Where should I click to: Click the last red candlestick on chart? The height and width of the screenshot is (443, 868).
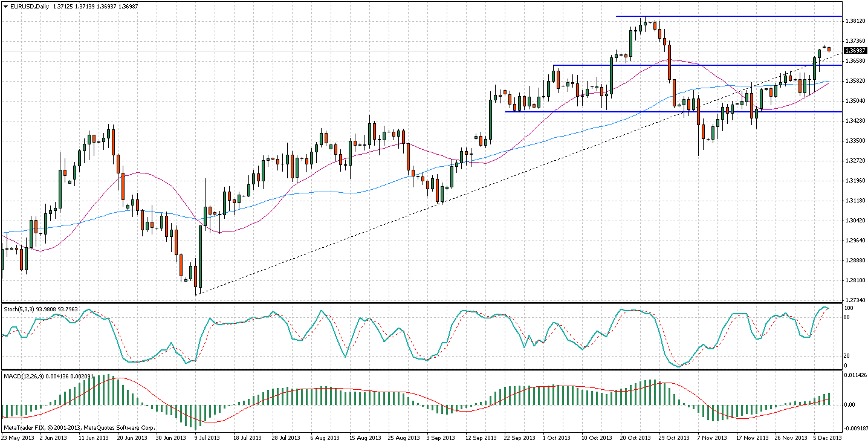(829, 50)
